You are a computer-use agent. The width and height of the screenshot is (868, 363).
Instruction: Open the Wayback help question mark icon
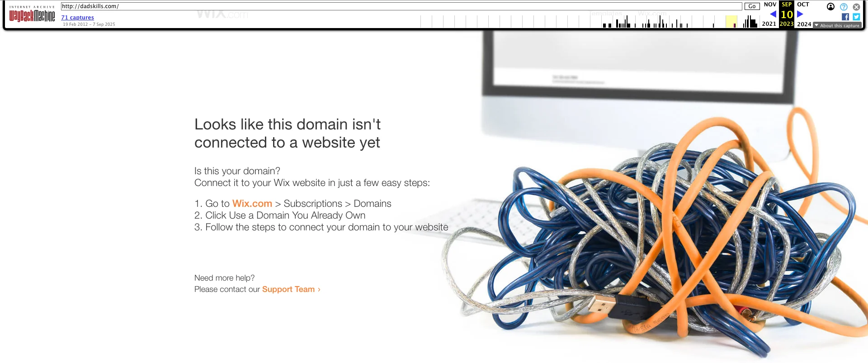pos(844,7)
